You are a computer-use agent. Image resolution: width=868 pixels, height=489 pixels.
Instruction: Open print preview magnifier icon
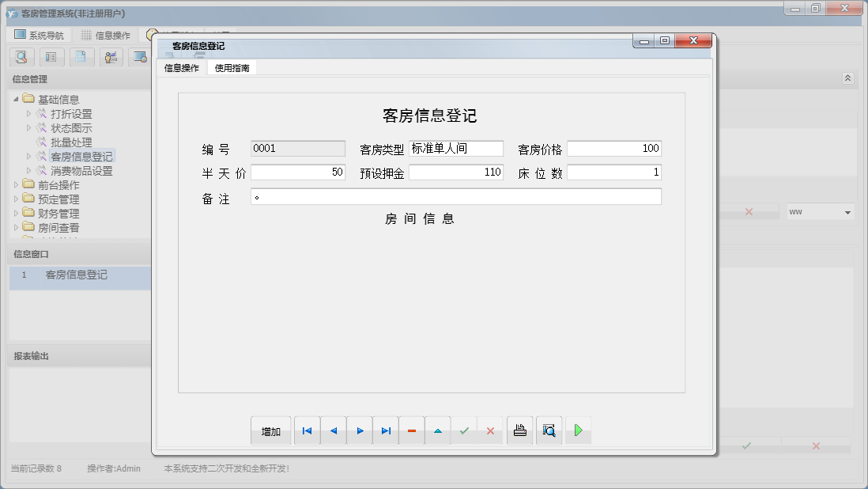pyautogui.click(x=549, y=431)
